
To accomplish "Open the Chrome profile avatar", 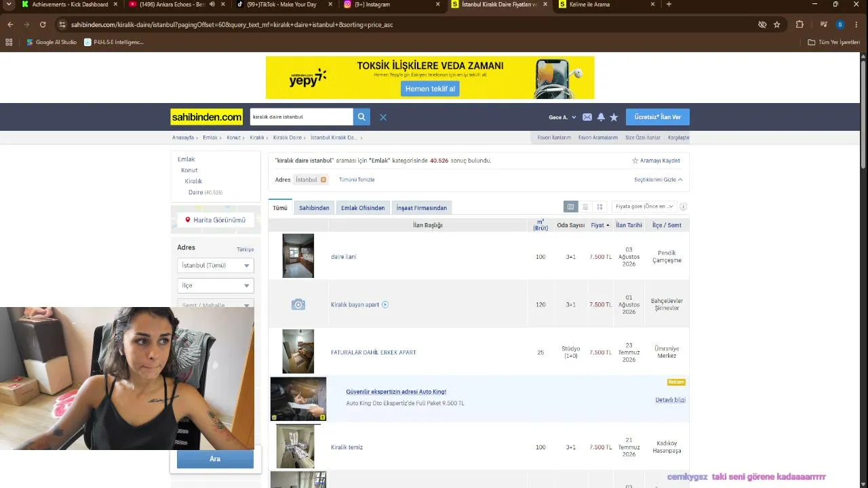I will pos(840,24).
